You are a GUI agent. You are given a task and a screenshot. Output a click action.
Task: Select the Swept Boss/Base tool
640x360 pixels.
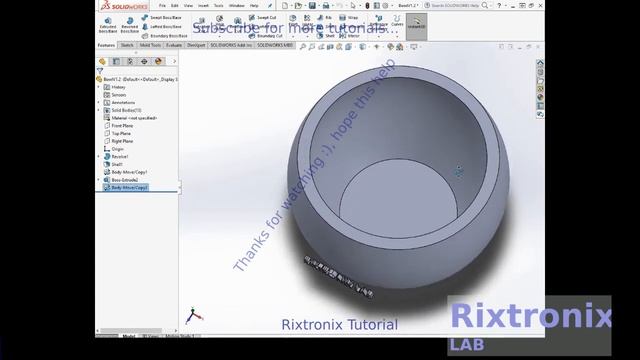point(161,18)
